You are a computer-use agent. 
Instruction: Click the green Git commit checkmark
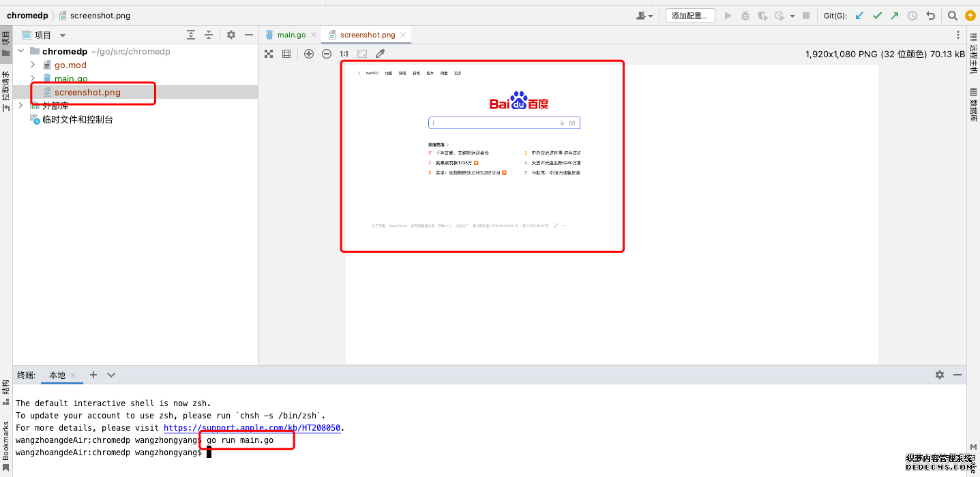click(877, 16)
